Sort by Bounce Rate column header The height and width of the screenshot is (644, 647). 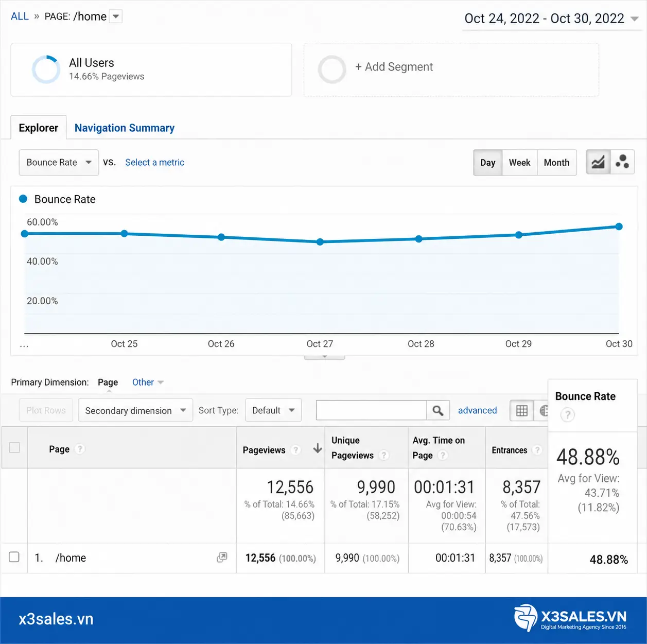pos(585,396)
